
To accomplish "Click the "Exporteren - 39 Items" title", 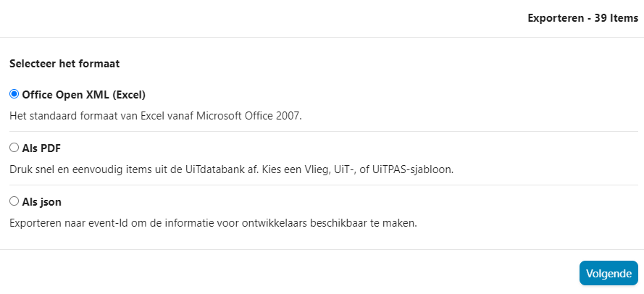I will (582, 18).
